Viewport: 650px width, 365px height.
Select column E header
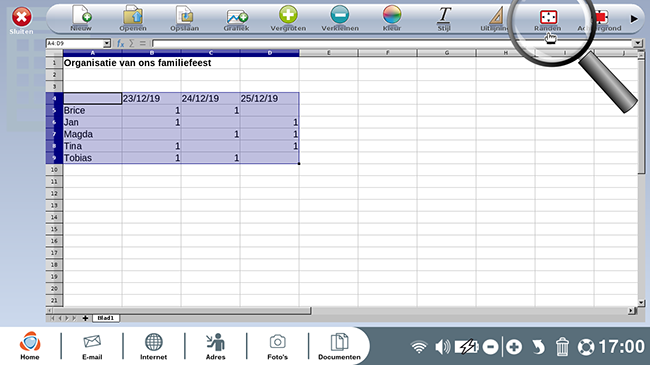[x=328, y=53]
